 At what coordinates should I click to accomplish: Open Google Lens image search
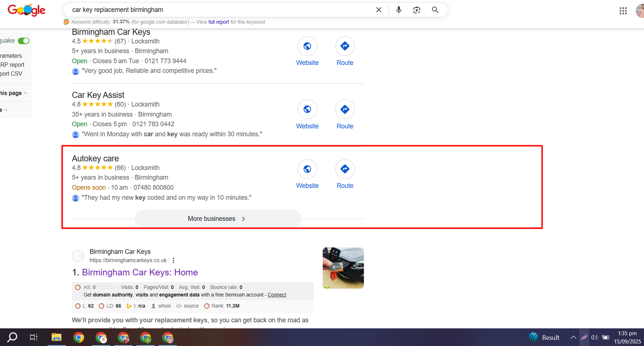point(417,10)
